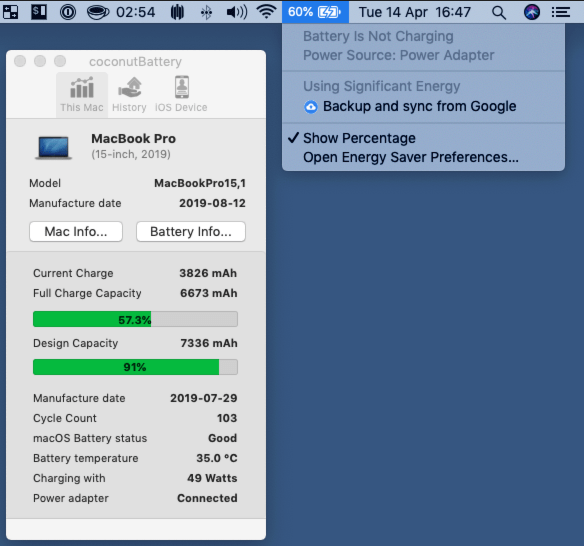Click the Full Charge Capacity value 6673 mAh
The image size is (584, 546).
click(209, 293)
